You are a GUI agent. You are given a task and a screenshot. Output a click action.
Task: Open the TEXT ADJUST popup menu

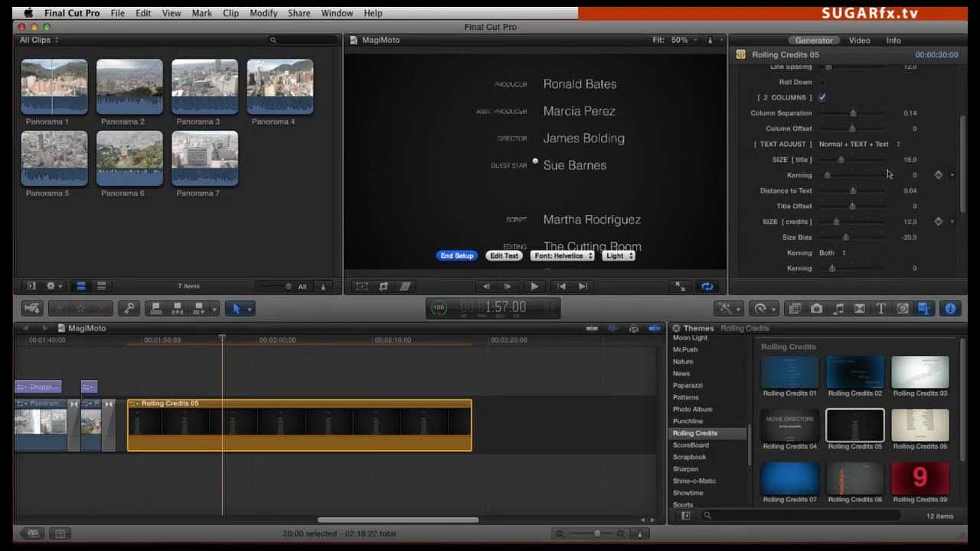coord(859,144)
